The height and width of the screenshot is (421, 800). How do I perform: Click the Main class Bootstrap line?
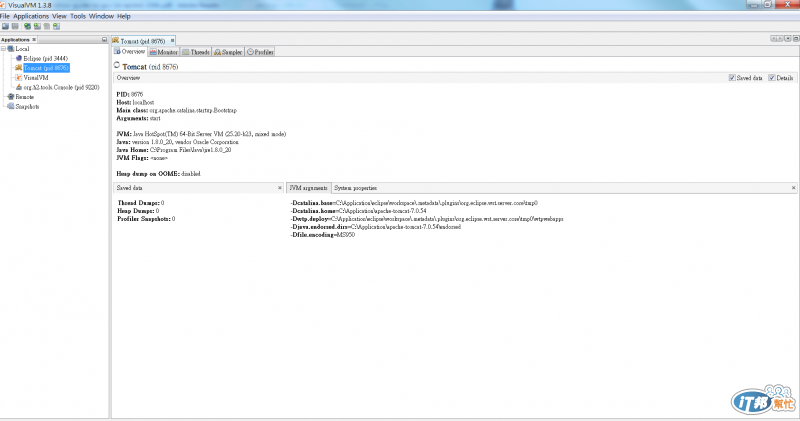click(x=177, y=110)
